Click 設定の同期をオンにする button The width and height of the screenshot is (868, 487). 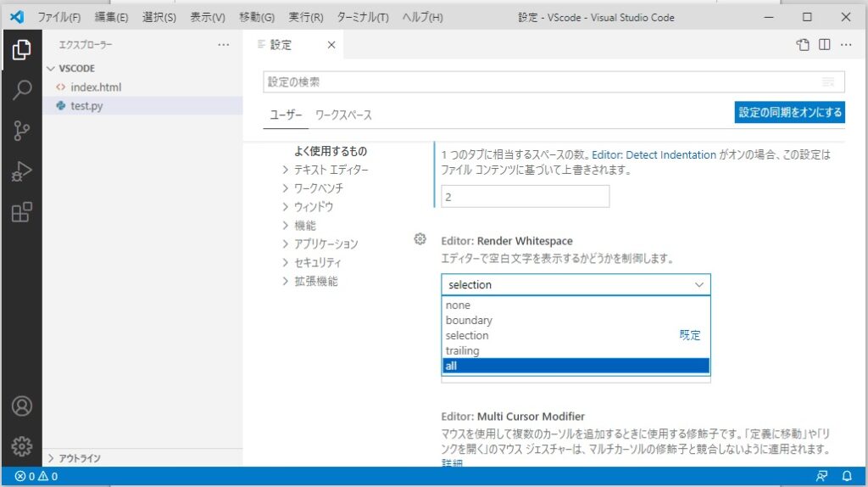789,113
